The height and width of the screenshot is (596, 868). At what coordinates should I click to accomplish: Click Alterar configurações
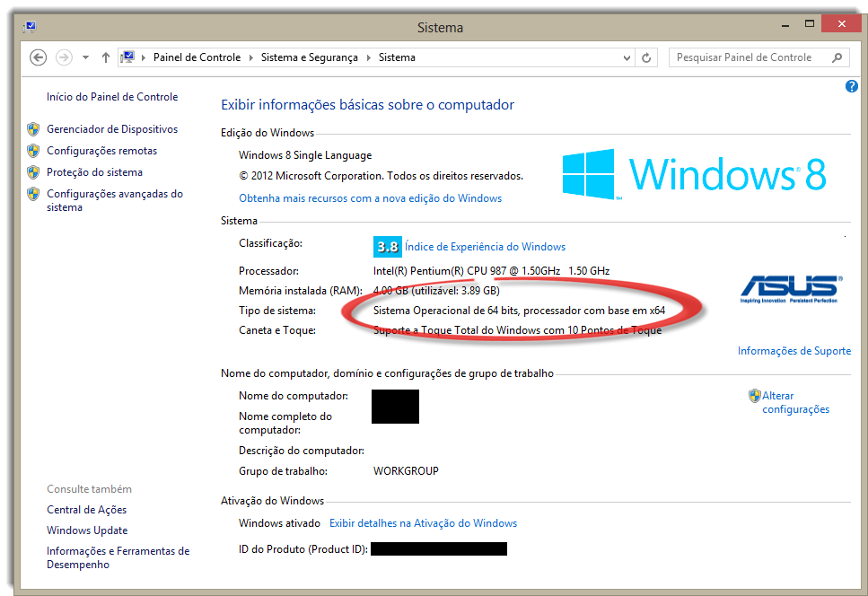[795, 402]
